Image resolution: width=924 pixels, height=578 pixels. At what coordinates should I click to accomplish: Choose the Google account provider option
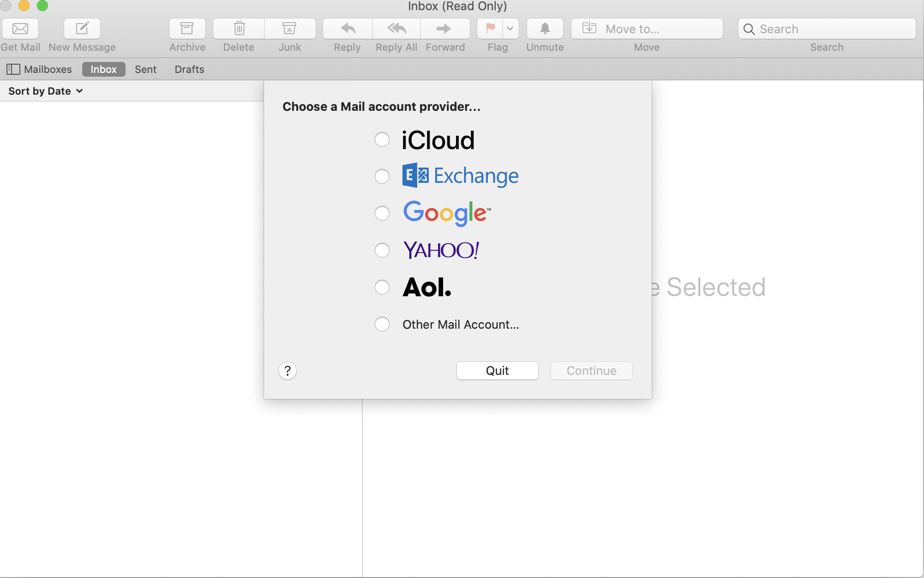382,213
